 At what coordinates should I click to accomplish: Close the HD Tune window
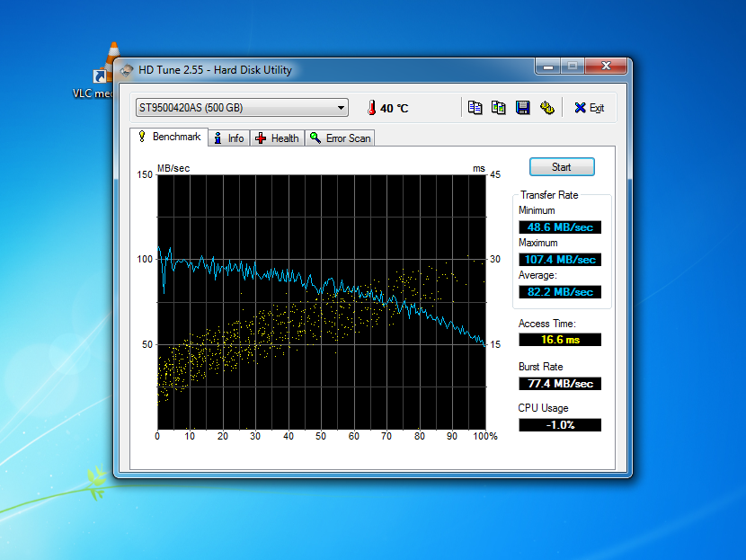[606, 67]
